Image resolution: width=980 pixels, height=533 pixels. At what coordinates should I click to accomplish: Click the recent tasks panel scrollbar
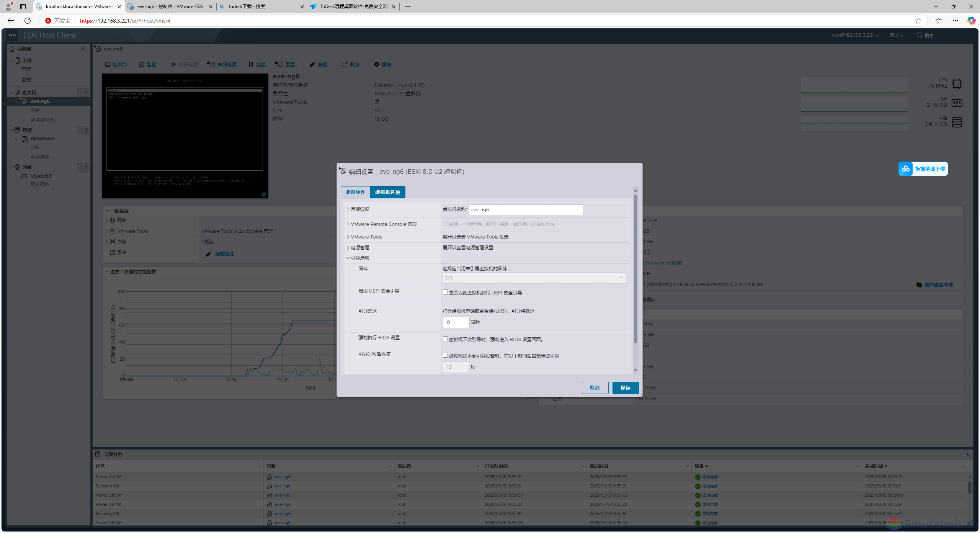(x=970, y=488)
